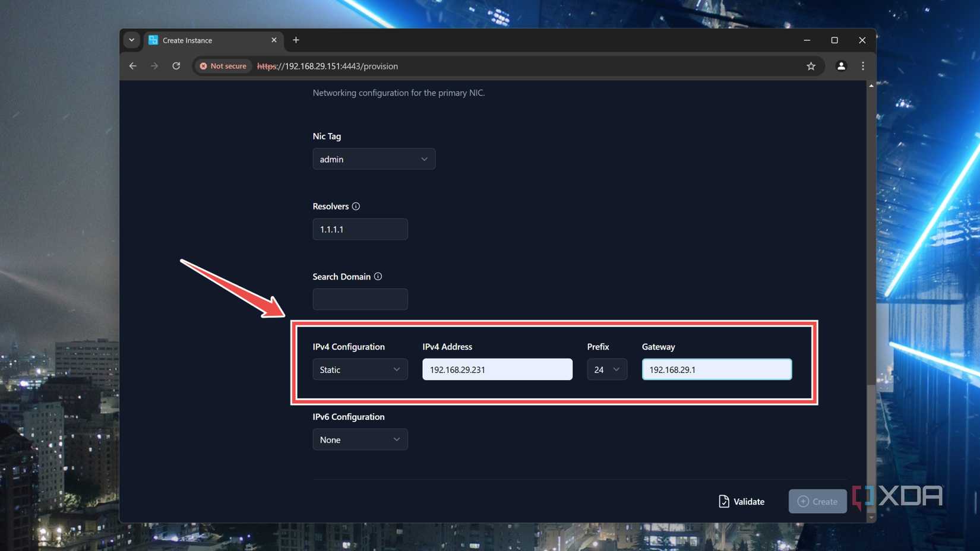
Task: Open the browser profile icon
Action: point(841,66)
